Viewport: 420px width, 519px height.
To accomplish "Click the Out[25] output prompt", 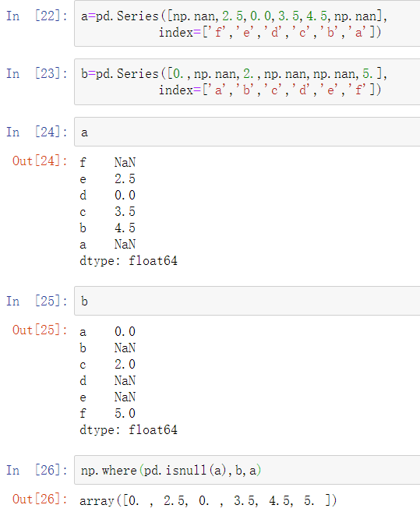I will 40,330.
